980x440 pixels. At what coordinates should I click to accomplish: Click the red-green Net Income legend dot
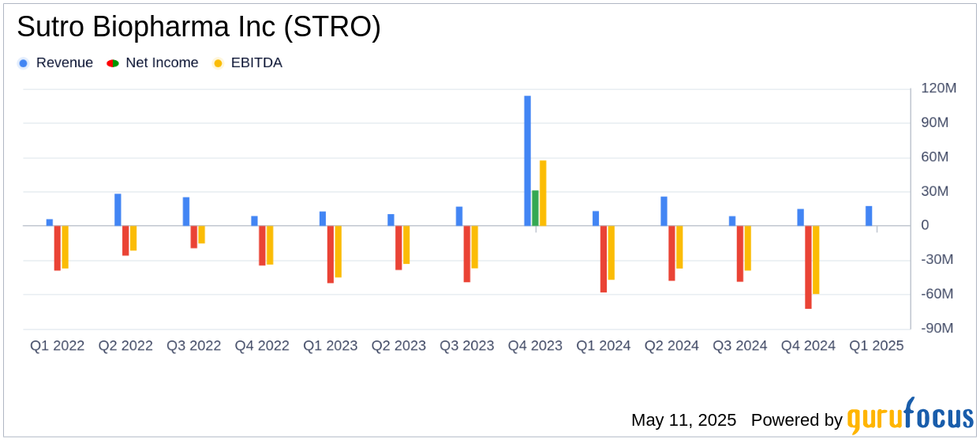[x=113, y=63]
